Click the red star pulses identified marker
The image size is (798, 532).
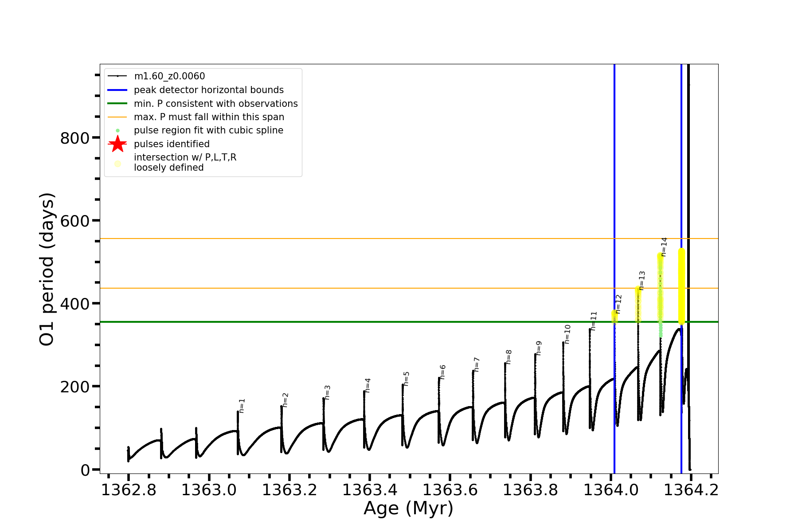[117, 144]
